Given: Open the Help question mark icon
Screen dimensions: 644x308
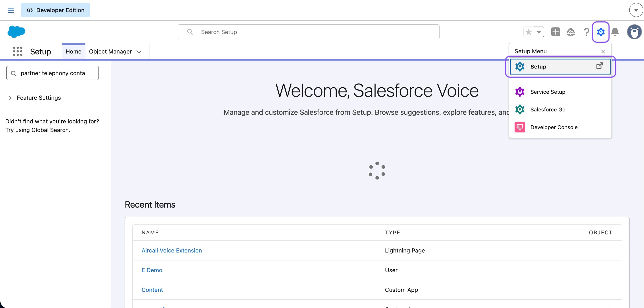Looking at the screenshot, I should pos(586,32).
